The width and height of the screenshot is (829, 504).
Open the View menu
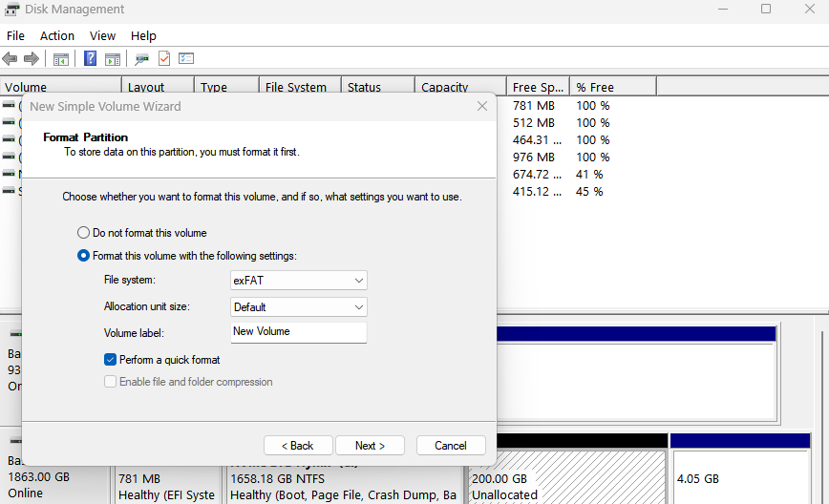[x=102, y=35]
